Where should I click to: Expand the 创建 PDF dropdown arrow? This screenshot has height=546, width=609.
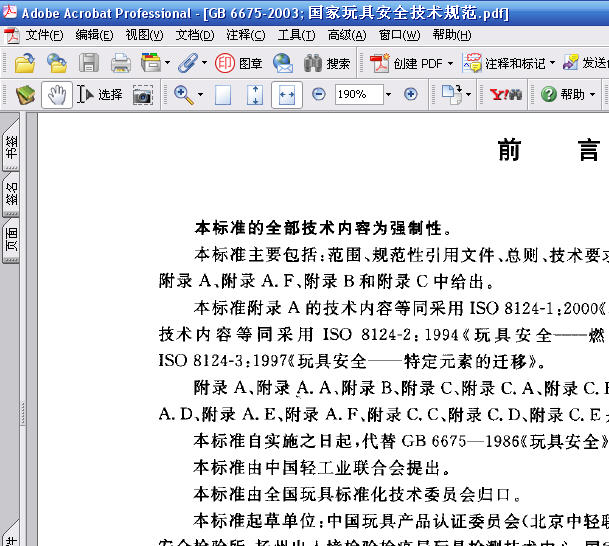451,63
